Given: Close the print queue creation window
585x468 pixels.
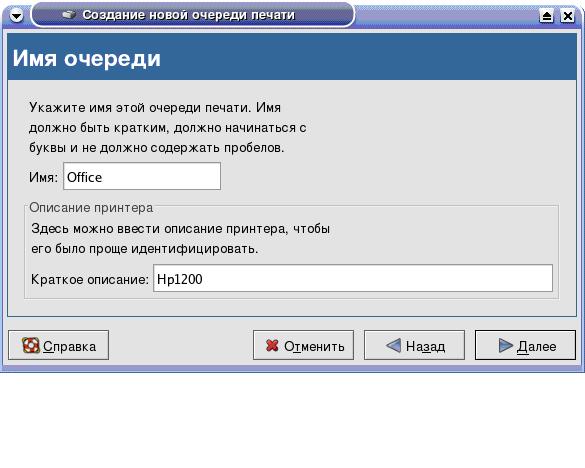Looking at the screenshot, I should [x=567, y=16].
